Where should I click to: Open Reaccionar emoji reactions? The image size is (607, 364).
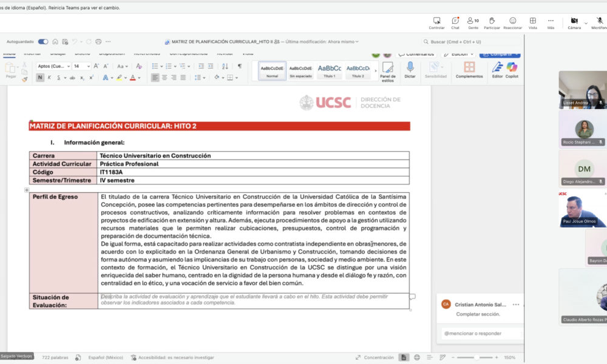click(x=512, y=23)
